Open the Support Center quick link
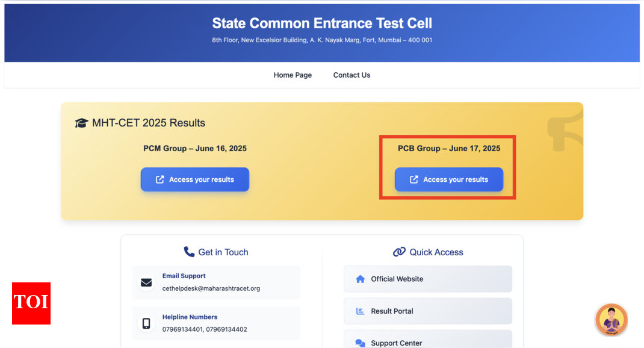This screenshot has height=348, width=644. tap(427, 340)
